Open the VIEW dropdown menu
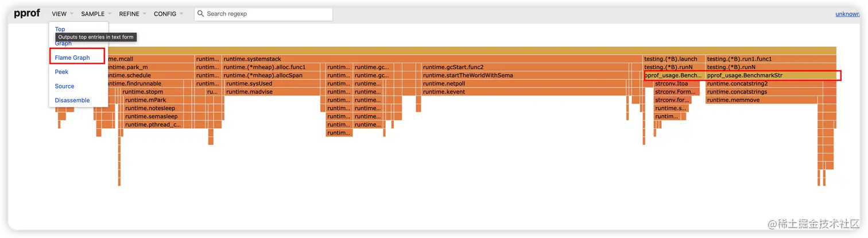Screen dimensions: 868x238 click(x=61, y=14)
